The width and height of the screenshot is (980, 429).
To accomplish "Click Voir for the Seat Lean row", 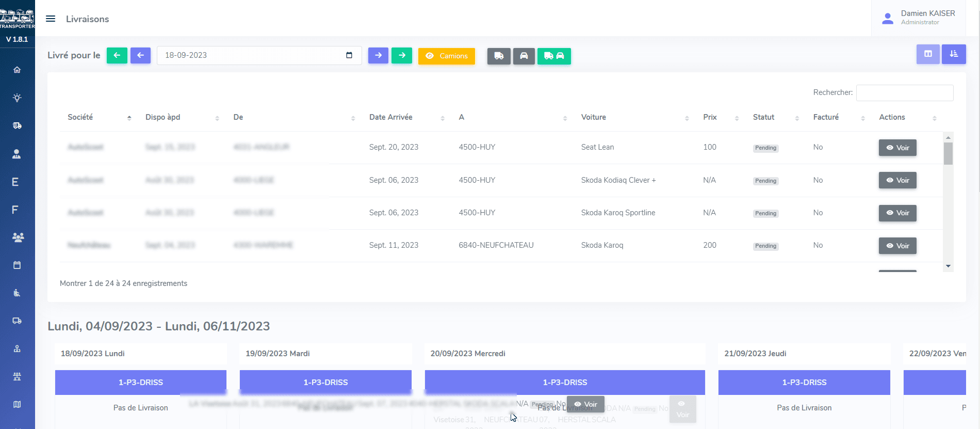I will [897, 148].
